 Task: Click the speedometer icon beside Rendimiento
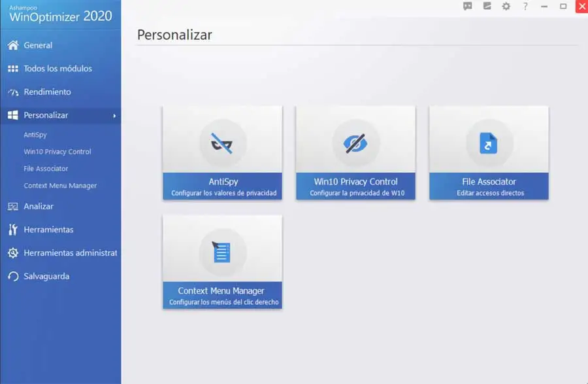[13, 92]
